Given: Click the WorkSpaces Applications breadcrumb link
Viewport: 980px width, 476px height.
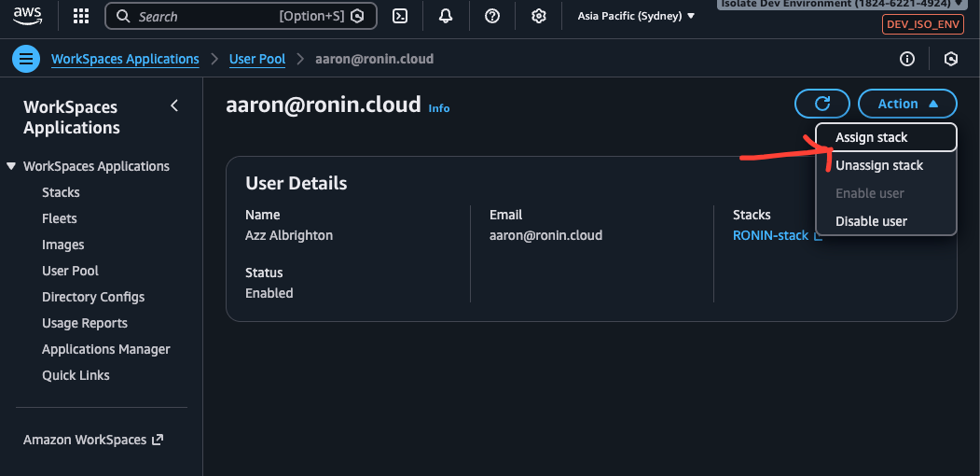Looking at the screenshot, I should click(x=125, y=60).
